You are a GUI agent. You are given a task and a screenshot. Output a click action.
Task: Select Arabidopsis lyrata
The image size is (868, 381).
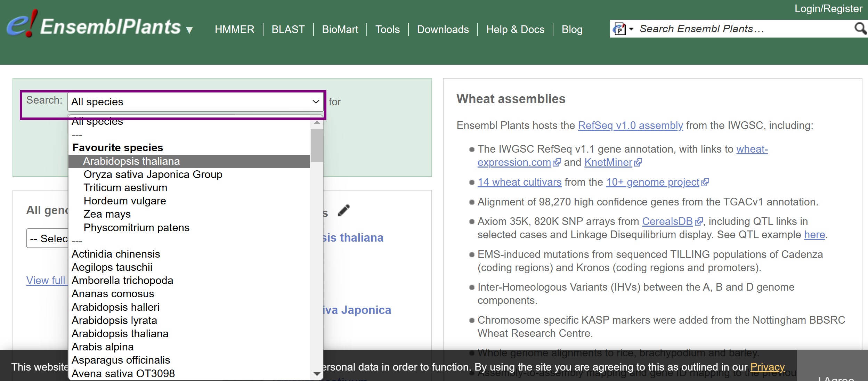[189, 321]
